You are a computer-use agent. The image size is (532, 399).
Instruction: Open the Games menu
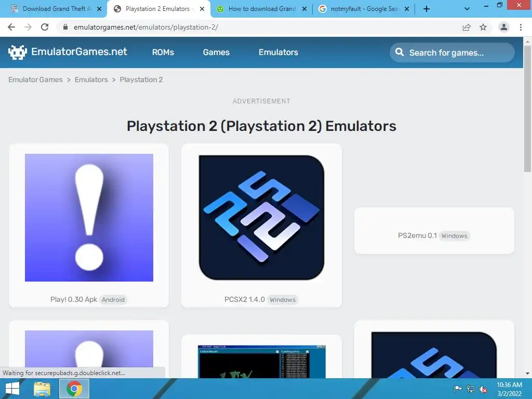(216, 52)
